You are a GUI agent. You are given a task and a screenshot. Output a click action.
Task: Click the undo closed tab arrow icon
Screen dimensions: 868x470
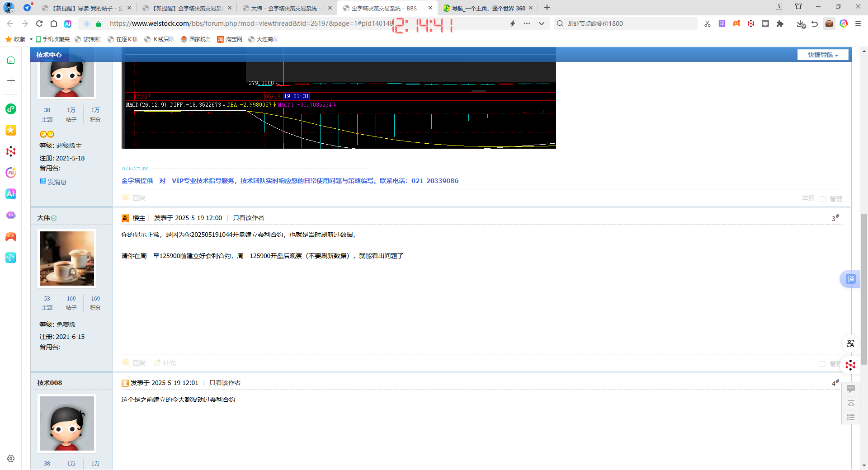815,23
